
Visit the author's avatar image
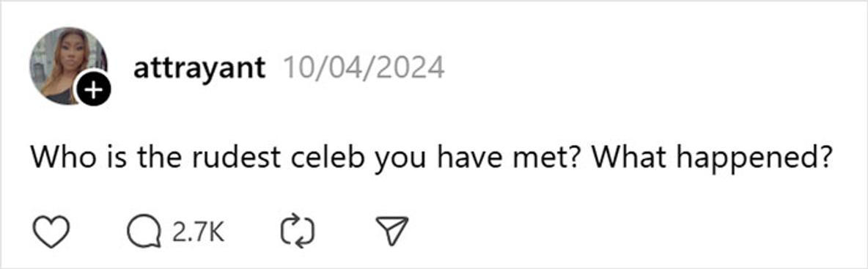point(68,65)
